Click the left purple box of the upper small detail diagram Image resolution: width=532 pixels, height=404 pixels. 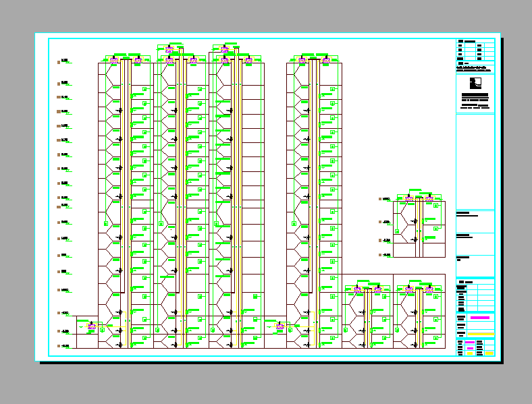[409, 199]
